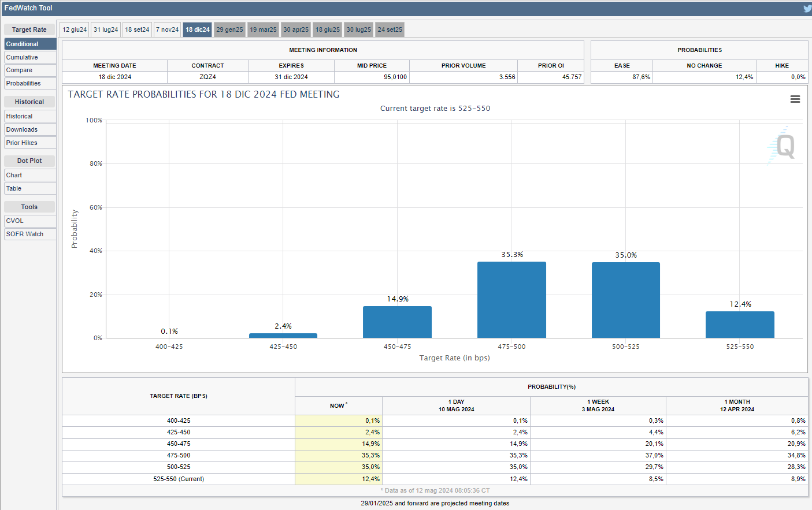This screenshot has height=510, width=812.
Task: Open the Cumulative view
Action: click(x=30, y=57)
